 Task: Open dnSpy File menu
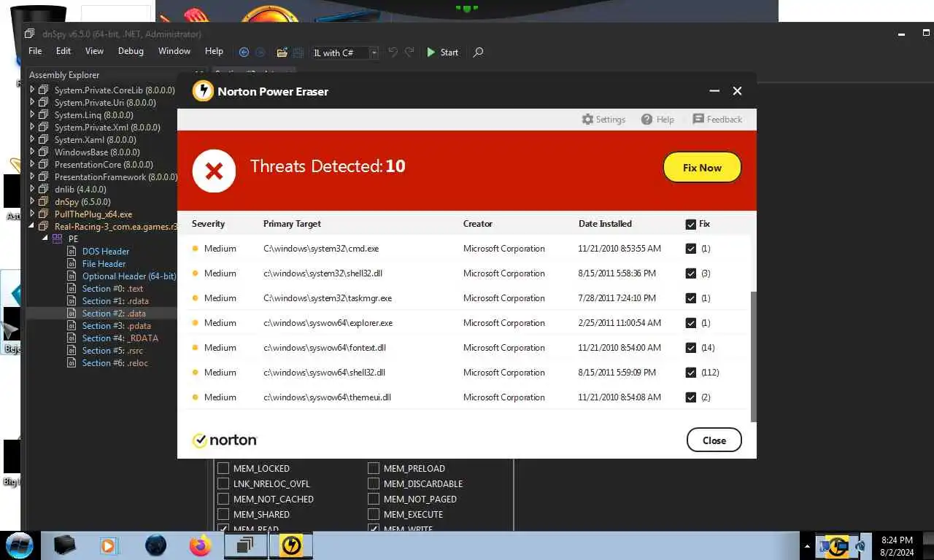tap(35, 51)
